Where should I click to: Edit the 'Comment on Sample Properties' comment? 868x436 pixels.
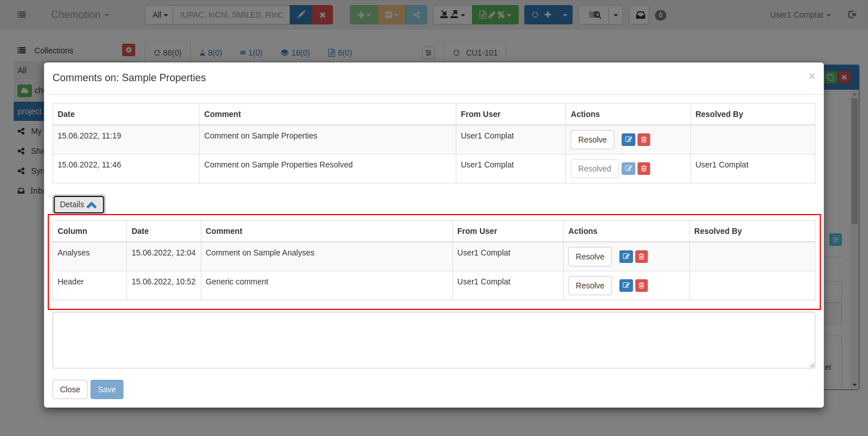pyautogui.click(x=628, y=140)
